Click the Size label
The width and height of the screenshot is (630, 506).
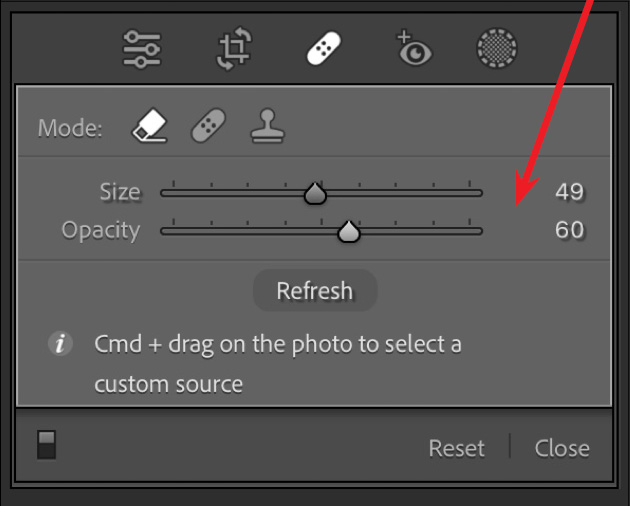[119, 192]
